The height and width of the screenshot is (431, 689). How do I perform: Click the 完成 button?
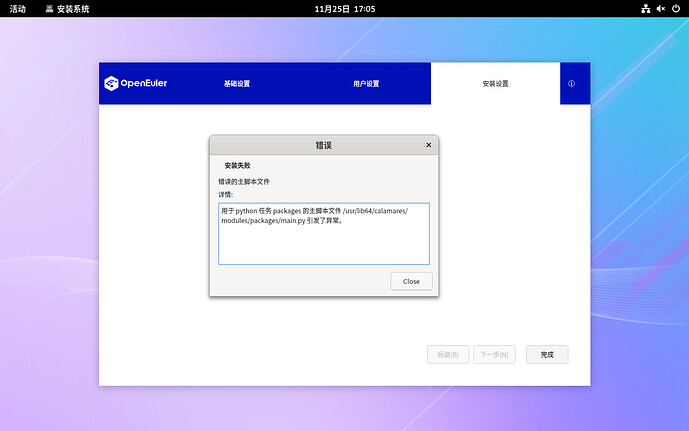547,354
